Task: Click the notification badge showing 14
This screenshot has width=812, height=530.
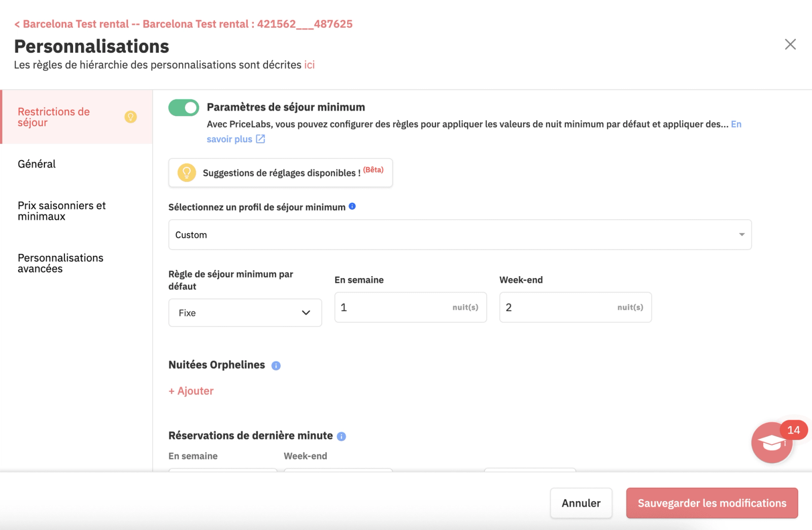Action: (x=793, y=430)
